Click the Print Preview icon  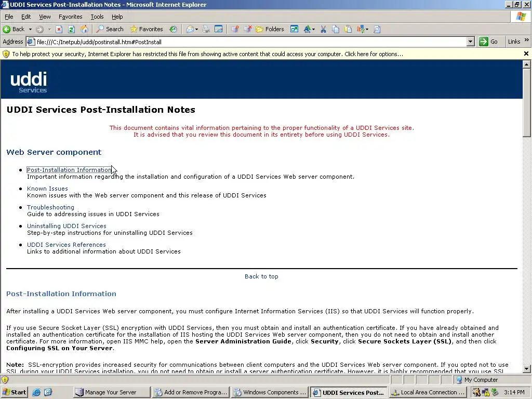pyautogui.click(x=377, y=29)
